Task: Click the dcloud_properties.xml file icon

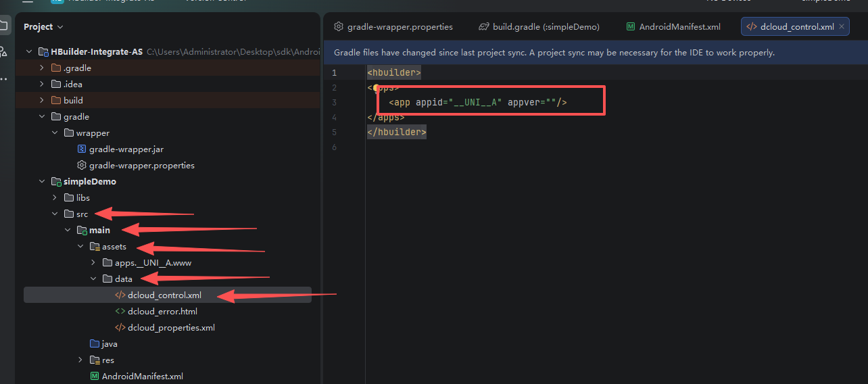Action: coord(120,327)
